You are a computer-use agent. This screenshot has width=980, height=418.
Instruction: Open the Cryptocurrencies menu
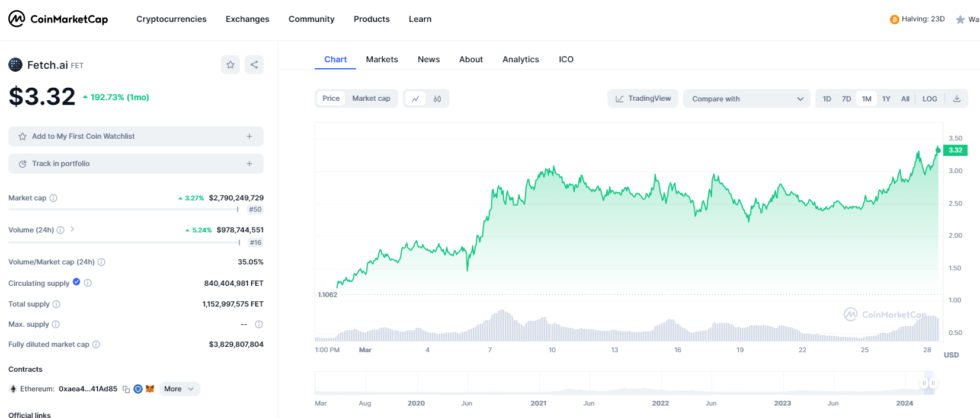tap(171, 19)
